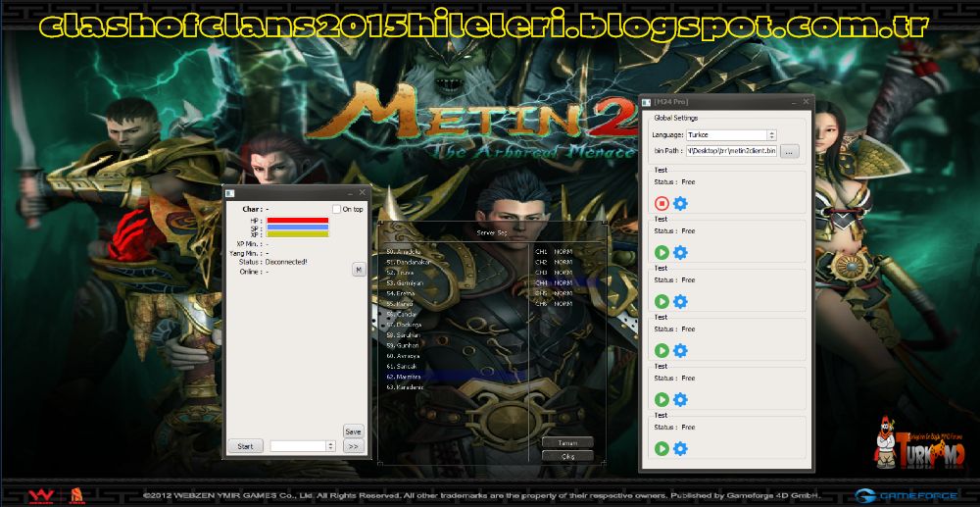980x507 pixels.
Task: Select server 53. Germiyan
Action: tap(405, 283)
